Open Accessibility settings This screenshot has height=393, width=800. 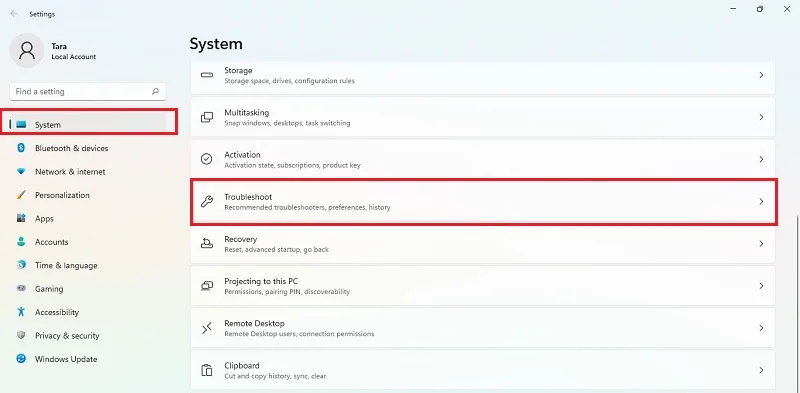coord(88,312)
